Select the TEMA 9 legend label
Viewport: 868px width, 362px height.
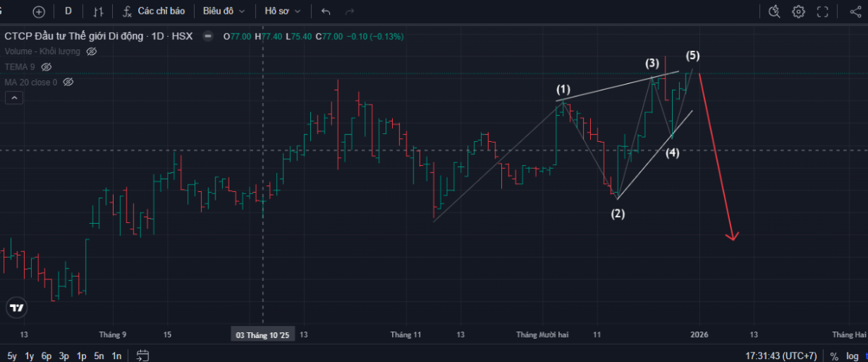(x=20, y=67)
